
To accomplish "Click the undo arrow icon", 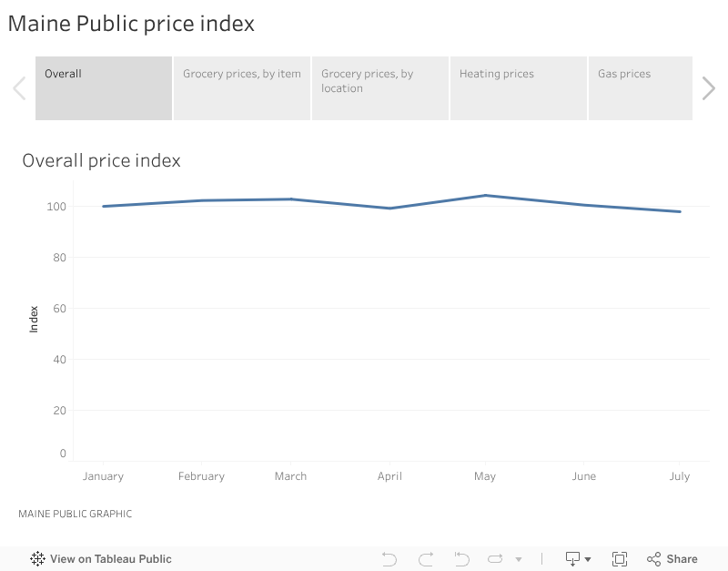I will pyautogui.click(x=389, y=559).
